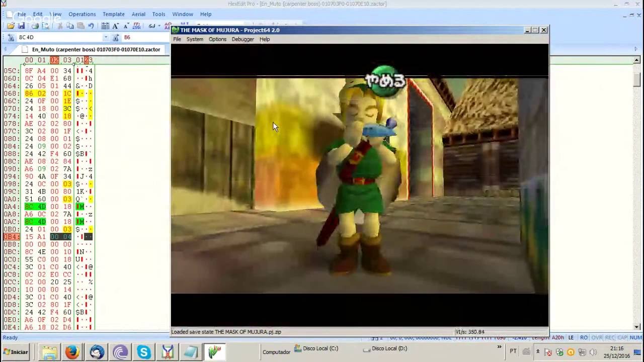Open HexEdit Help menu

(x=206, y=14)
